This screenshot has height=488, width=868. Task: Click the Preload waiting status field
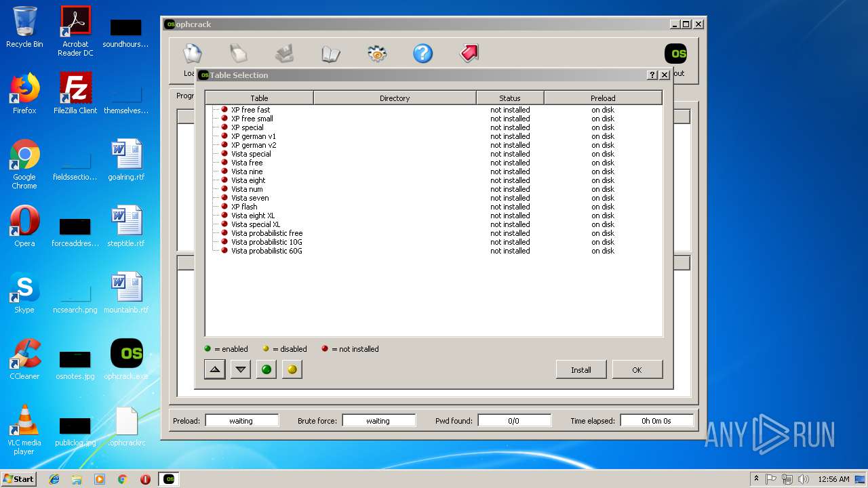coord(241,421)
